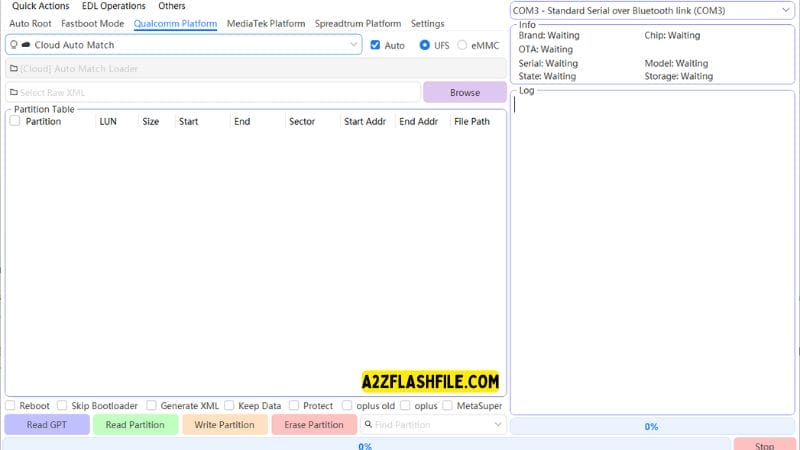Click the Browse button
The width and height of the screenshot is (800, 450).
coord(465,92)
